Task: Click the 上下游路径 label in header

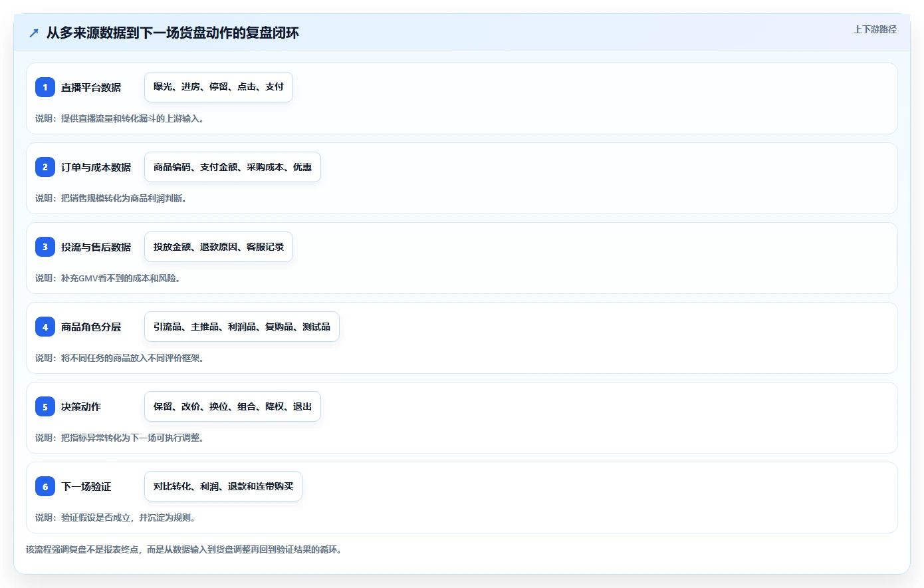Action: click(x=875, y=29)
